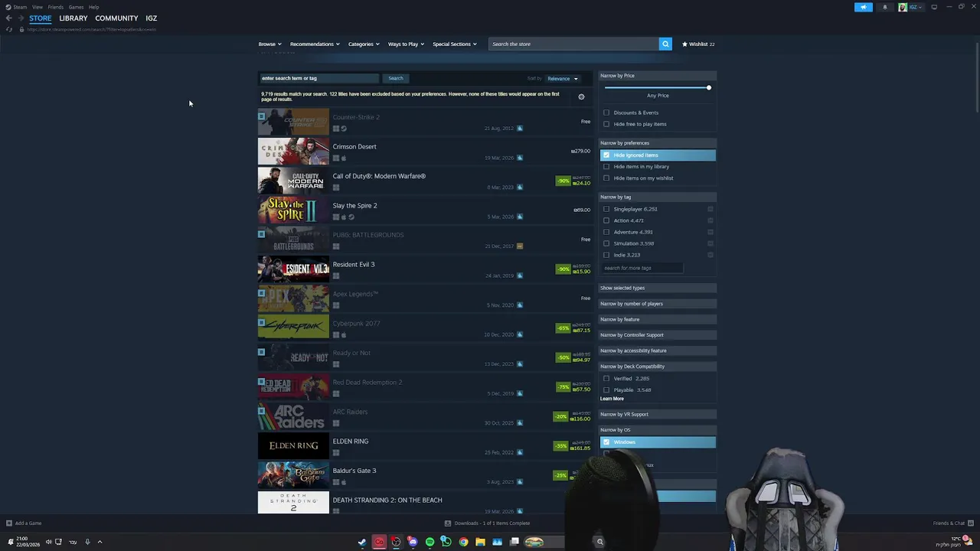The image size is (980, 551).
Task: Check Hide items in my library
Action: [606, 167]
